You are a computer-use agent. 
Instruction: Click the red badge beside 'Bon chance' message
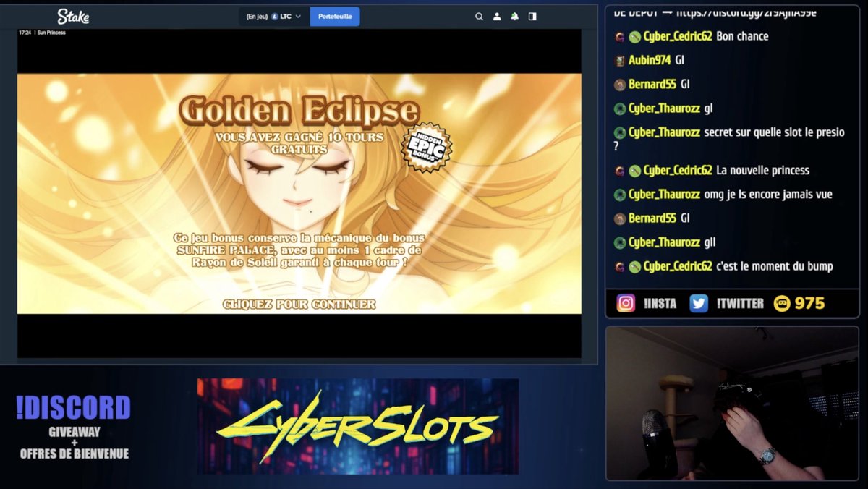(x=620, y=37)
